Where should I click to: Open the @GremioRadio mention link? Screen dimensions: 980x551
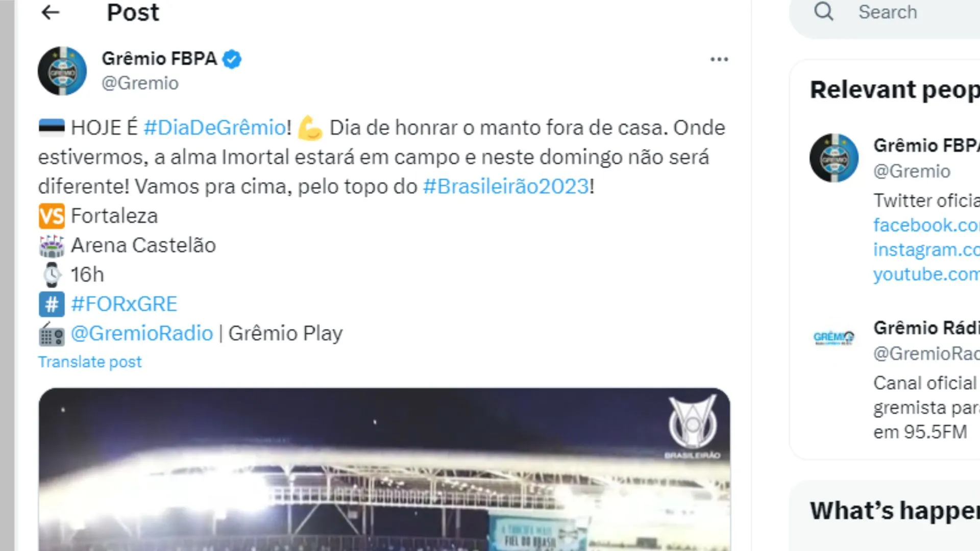tap(142, 334)
